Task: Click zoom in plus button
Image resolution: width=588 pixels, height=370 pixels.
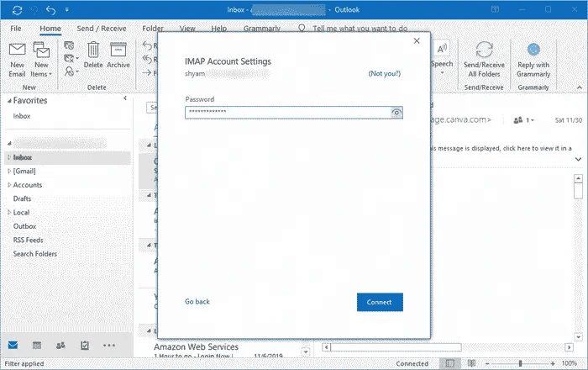Action: 553,363
